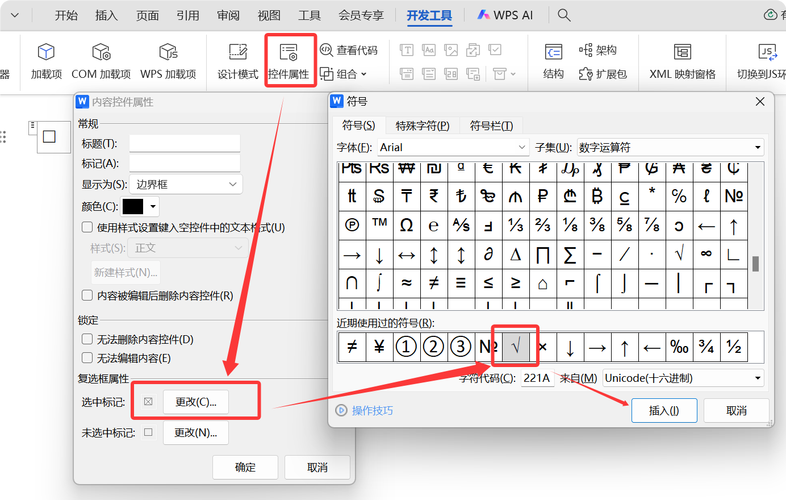Image resolution: width=786 pixels, height=500 pixels.
Task: Pick the ½ recent symbol
Action: [x=734, y=347]
